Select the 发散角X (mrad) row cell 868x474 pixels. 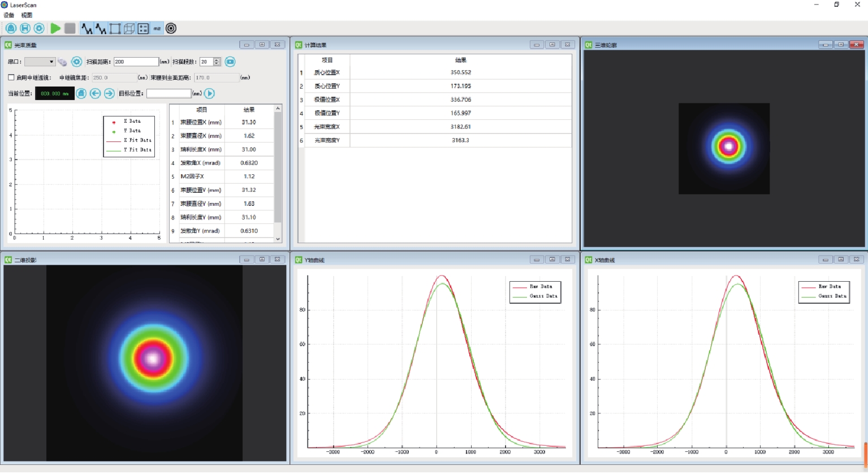[x=201, y=163]
